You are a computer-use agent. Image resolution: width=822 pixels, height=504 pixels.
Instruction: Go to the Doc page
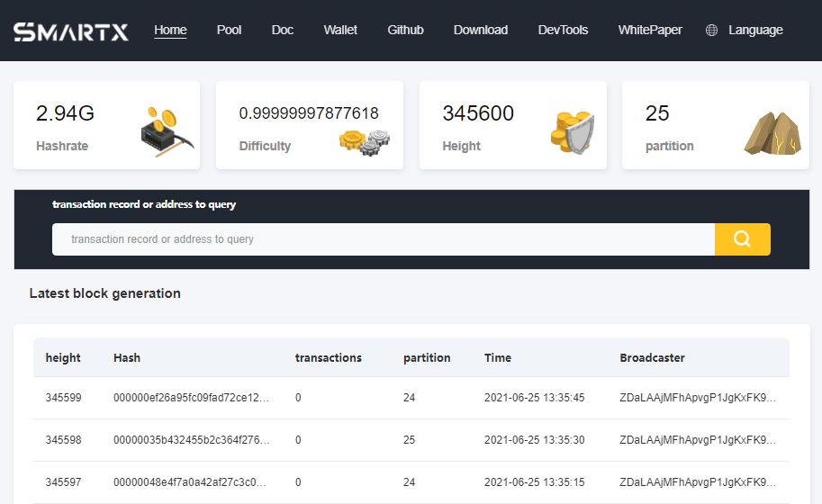pyautogui.click(x=283, y=30)
